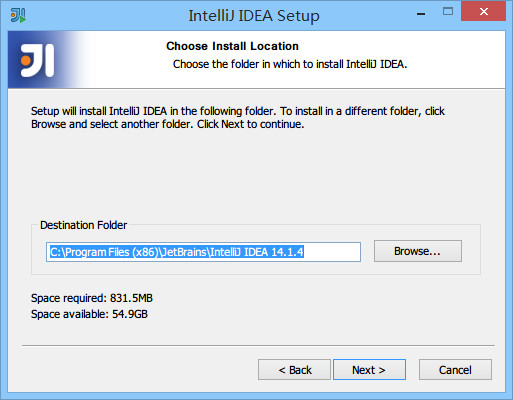
Task: Open the Browse... folder picker
Action: (x=418, y=251)
